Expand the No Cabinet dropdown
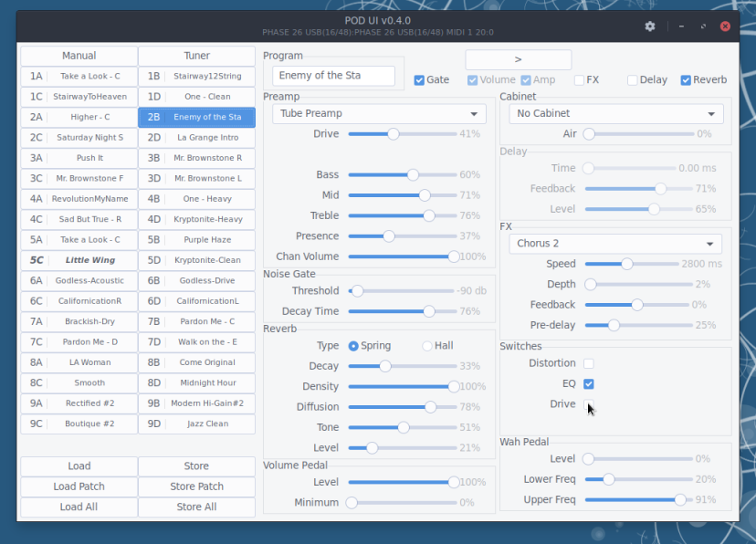 (x=616, y=114)
